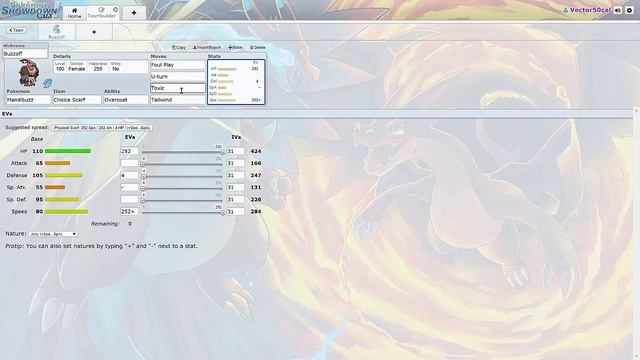Select the U-turn move slot
640x360 pixels.
tap(178, 76)
